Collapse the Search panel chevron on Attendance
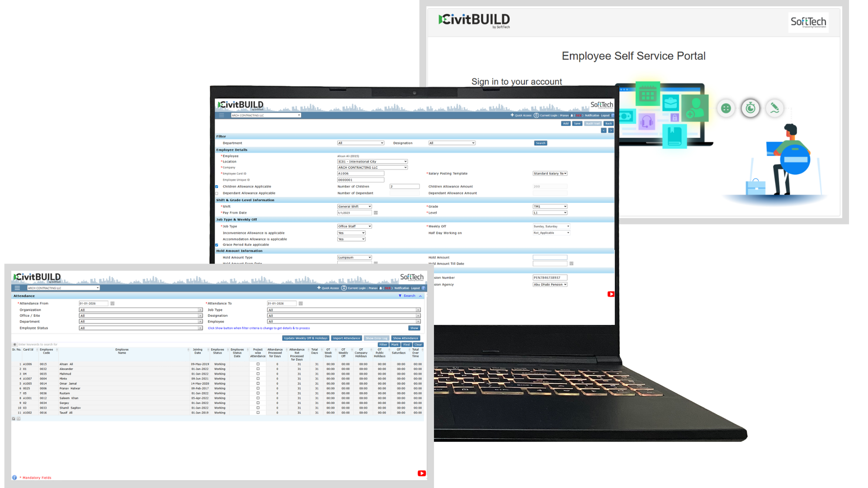The image size is (868, 488). [x=420, y=296]
